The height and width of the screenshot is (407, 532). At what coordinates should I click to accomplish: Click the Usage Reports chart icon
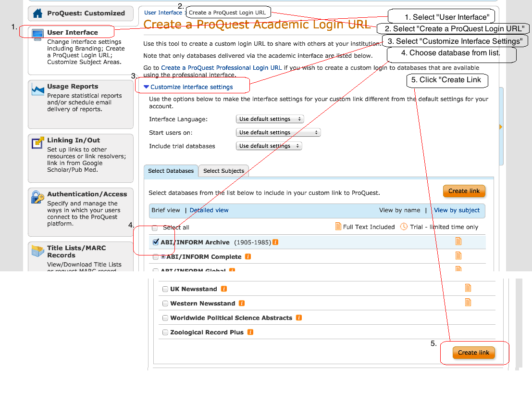[x=37, y=89]
